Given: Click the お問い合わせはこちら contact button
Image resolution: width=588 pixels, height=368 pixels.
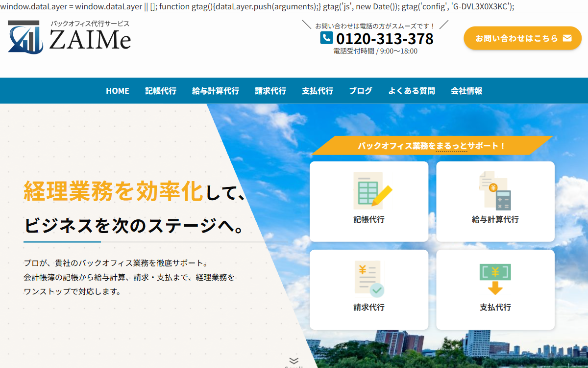Looking at the screenshot, I should point(522,38).
